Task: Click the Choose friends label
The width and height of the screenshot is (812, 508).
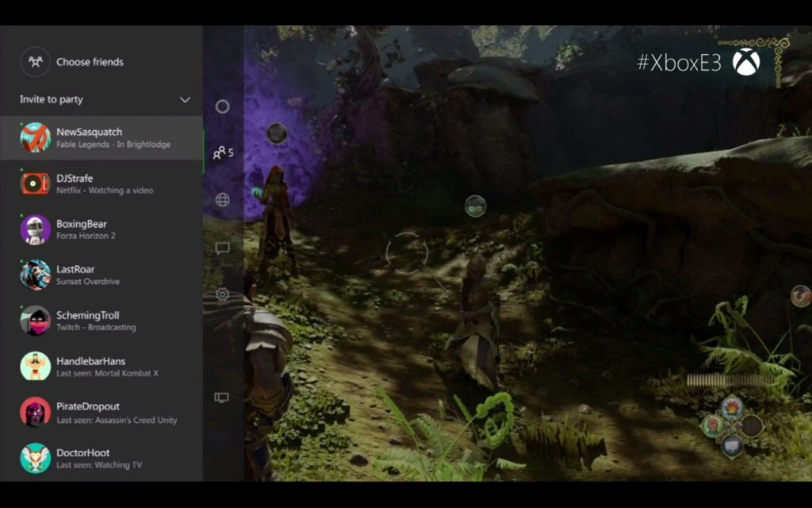Action: tap(90, 62)
